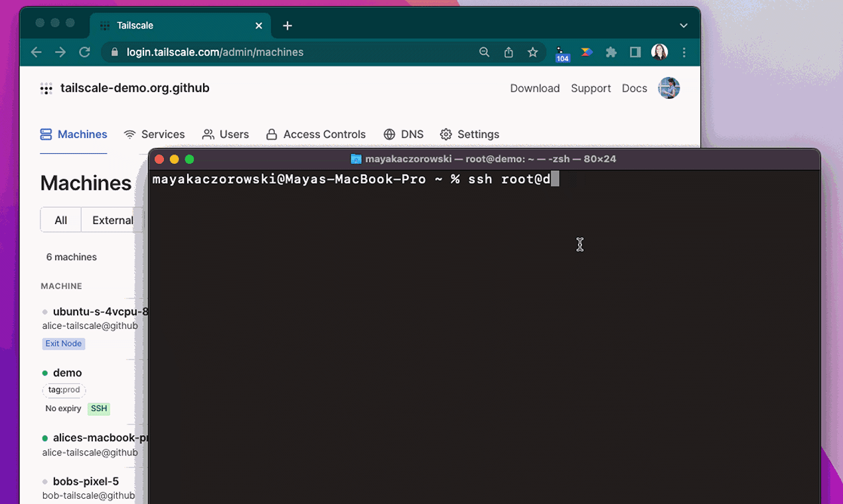Open the Access Controls tab
843x504 pixels.
tap(316, 135)
